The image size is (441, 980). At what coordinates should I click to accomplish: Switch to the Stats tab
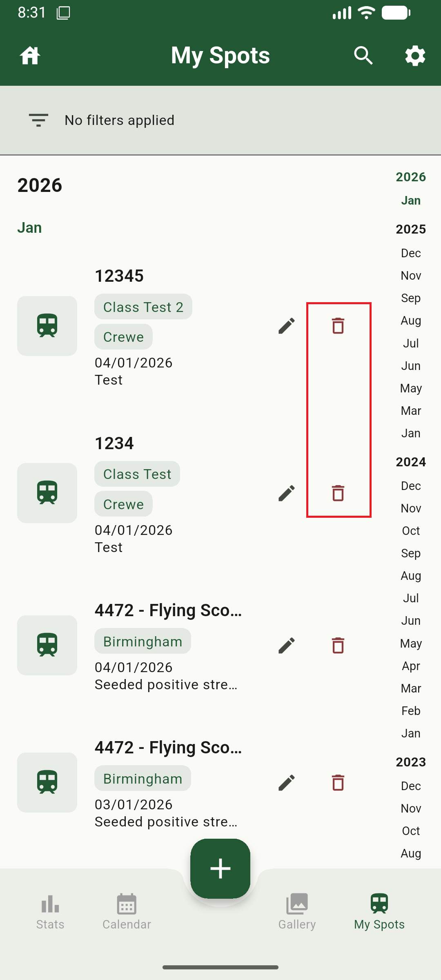point(50,911)
